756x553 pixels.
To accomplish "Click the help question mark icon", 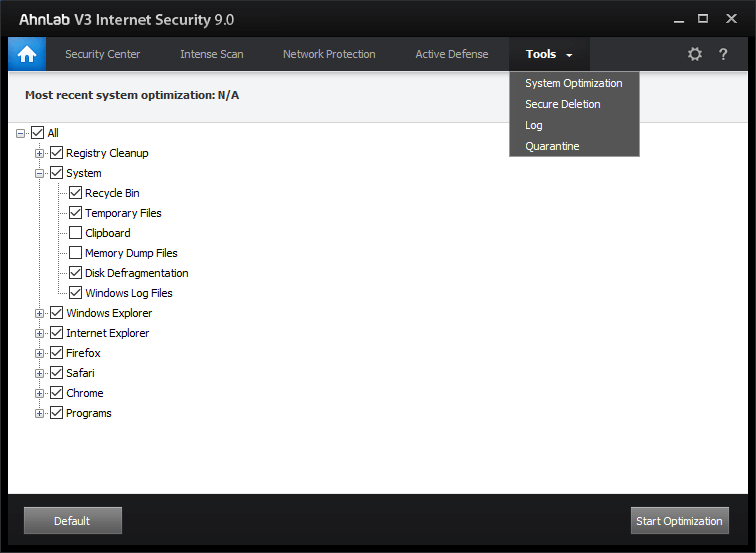I will (723, 54).
